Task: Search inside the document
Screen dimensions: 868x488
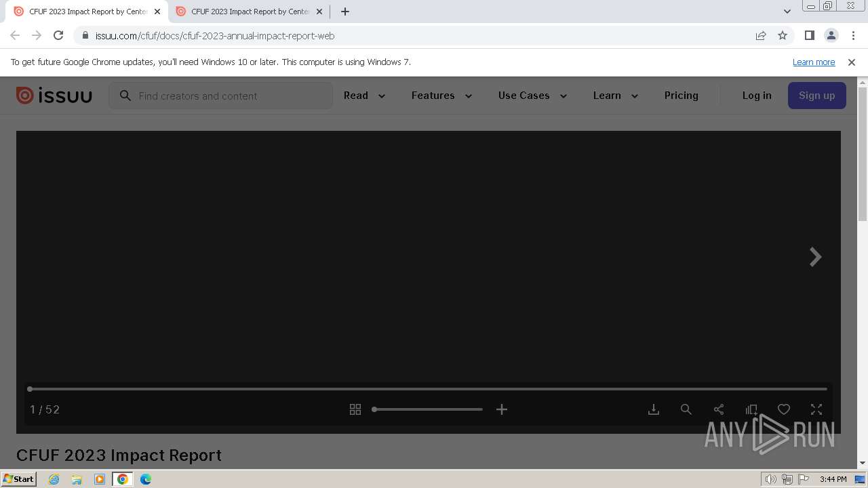Action: [686, 409]
